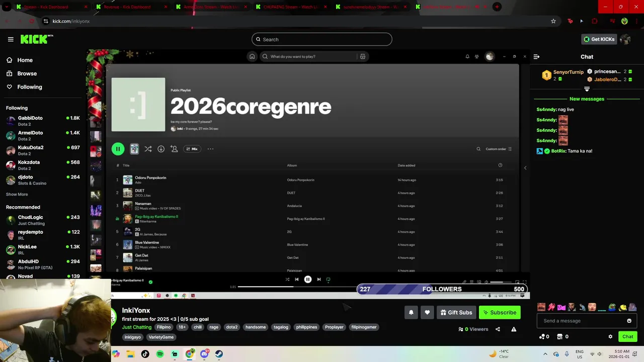Select the VarietyGame tag

[x=161, y=337]
